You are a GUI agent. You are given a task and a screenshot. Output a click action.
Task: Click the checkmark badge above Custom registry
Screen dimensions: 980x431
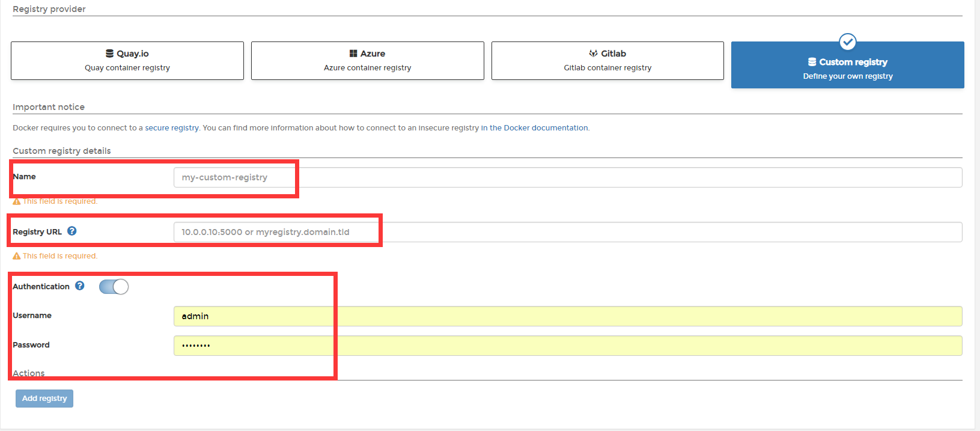pyautogui.click(x=848, y=42)
